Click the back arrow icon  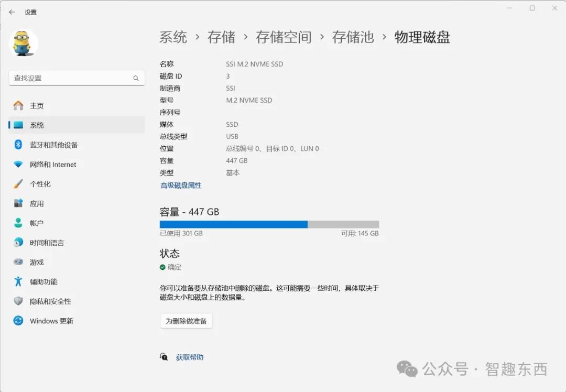(x=12, y=12)
